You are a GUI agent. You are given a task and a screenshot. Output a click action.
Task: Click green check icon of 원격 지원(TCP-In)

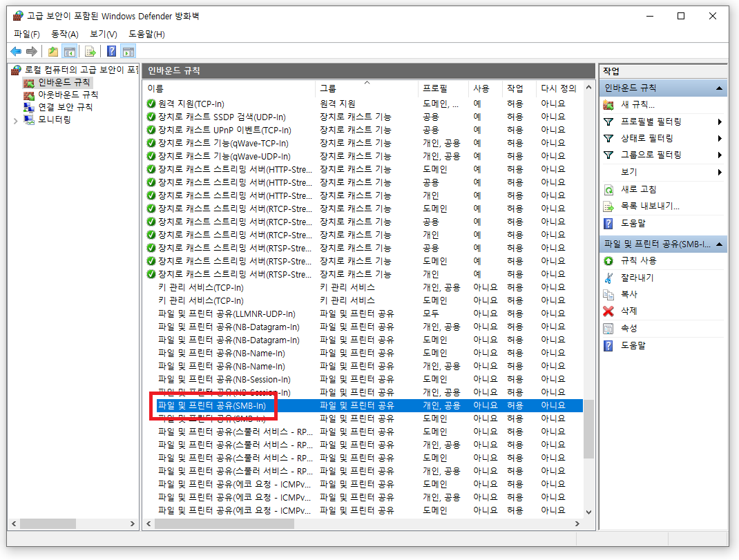coord(151,104)
